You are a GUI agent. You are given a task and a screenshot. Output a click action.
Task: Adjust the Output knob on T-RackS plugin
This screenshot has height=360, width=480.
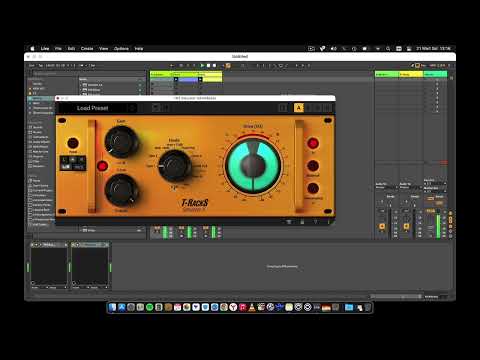pos(121,190)
